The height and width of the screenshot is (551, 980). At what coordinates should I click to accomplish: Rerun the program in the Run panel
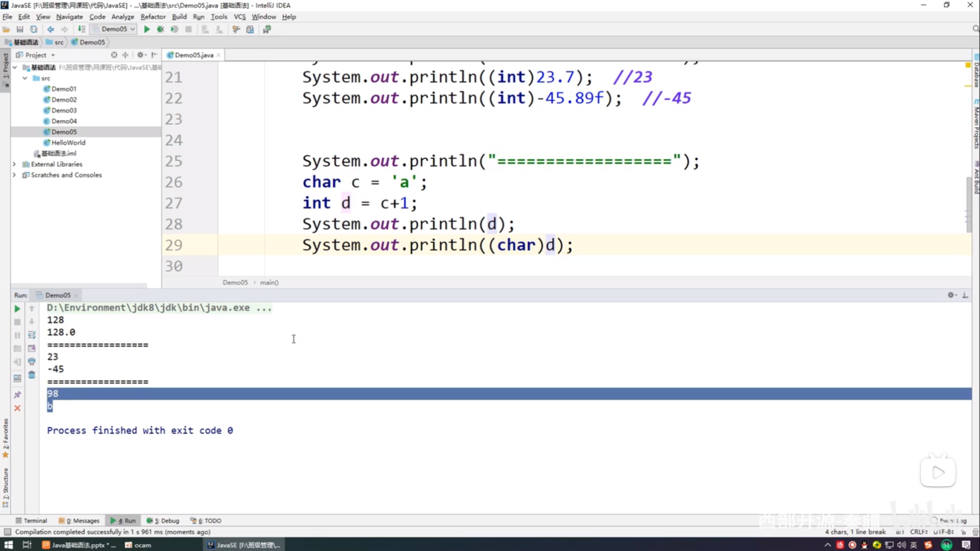click(x=17, y=309)
